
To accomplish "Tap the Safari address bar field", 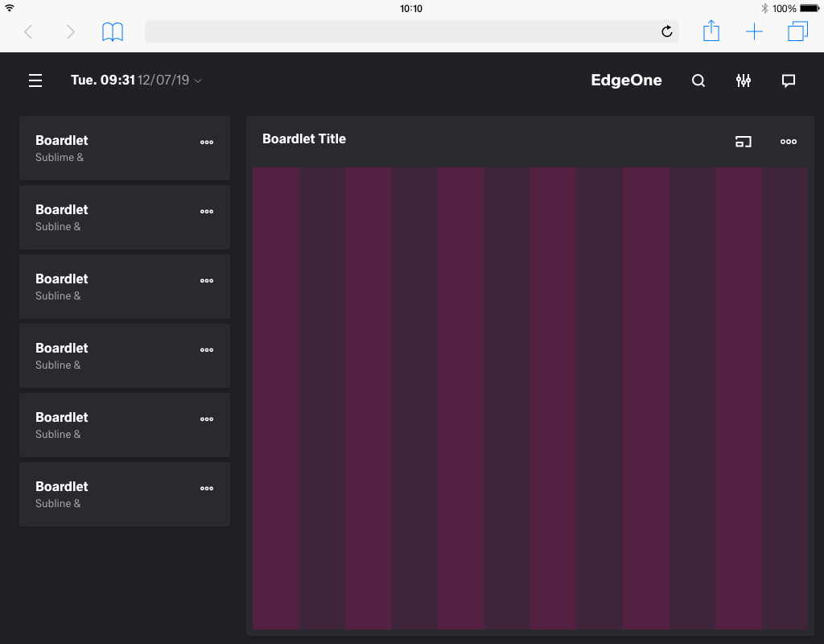I will click(402, 31).
